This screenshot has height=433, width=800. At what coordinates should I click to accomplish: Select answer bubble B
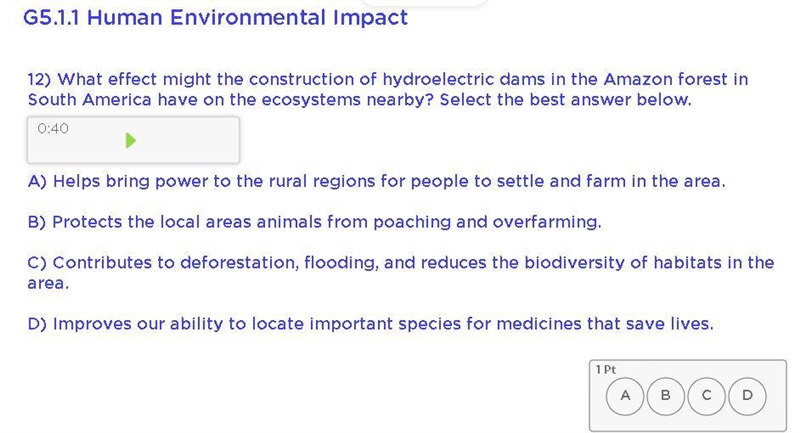pyautogui.click(x=666, y=396)
